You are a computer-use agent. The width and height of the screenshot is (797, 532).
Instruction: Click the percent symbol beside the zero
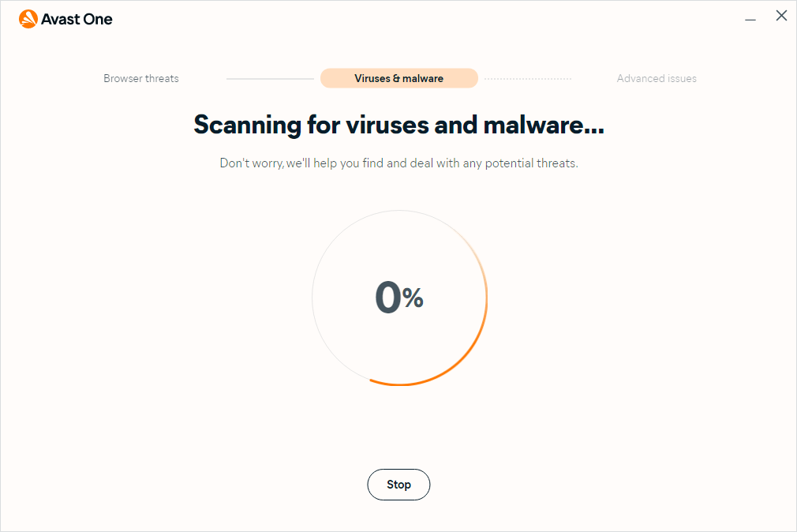[413, 298]
